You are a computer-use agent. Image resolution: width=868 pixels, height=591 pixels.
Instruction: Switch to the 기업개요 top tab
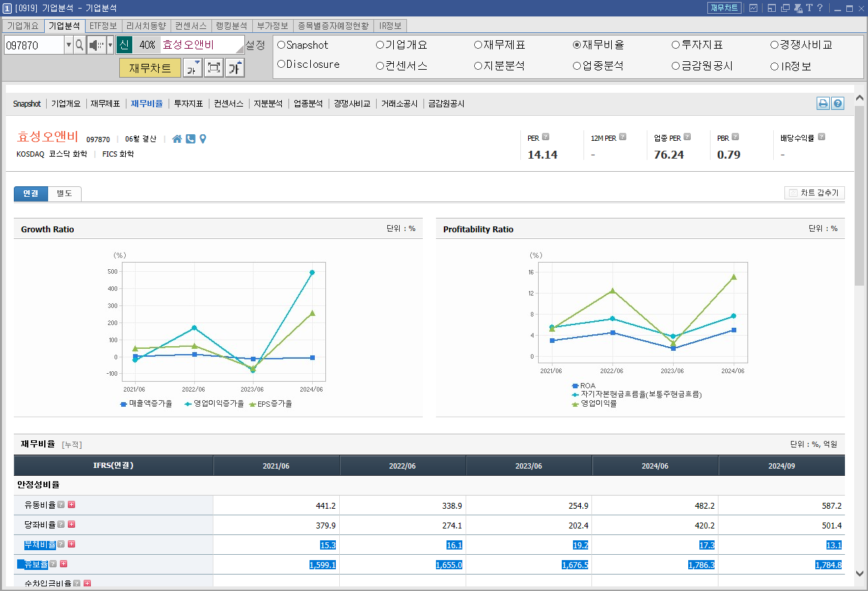pos(22,26)
